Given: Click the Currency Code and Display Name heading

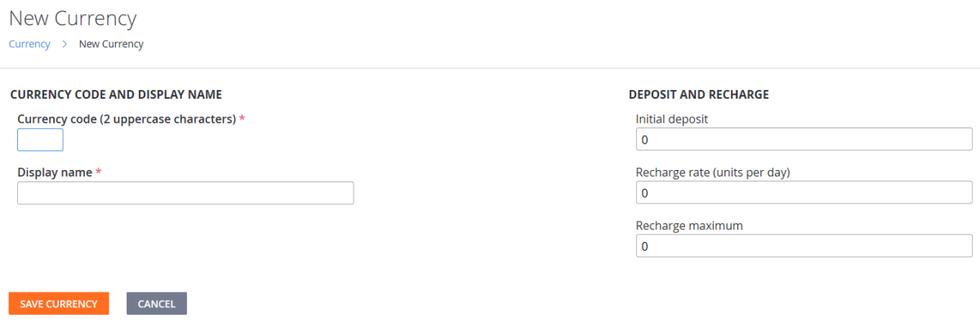Looking at the screenshot, I should coord(116,95).
